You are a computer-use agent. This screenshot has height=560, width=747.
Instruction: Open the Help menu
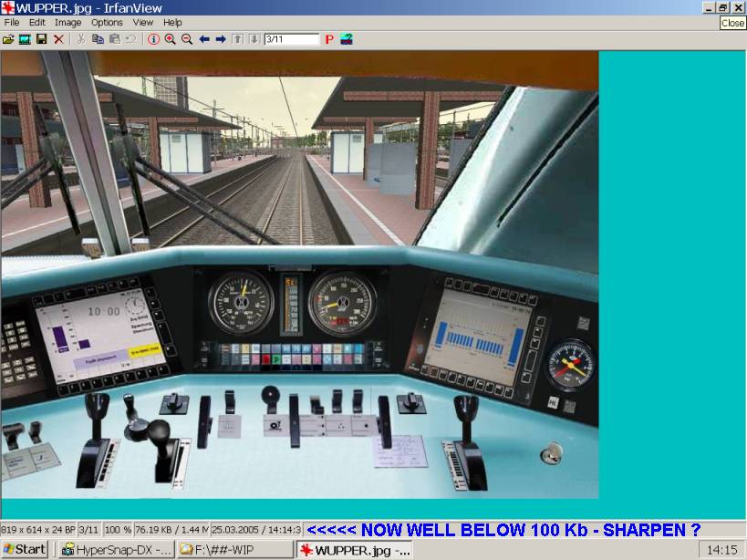(172, 23)
